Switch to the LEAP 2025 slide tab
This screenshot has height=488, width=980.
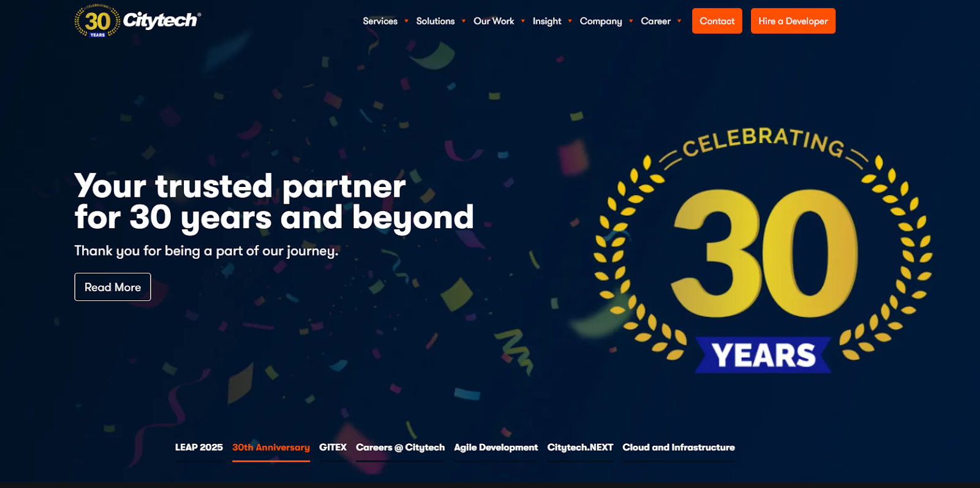[199, 448]
